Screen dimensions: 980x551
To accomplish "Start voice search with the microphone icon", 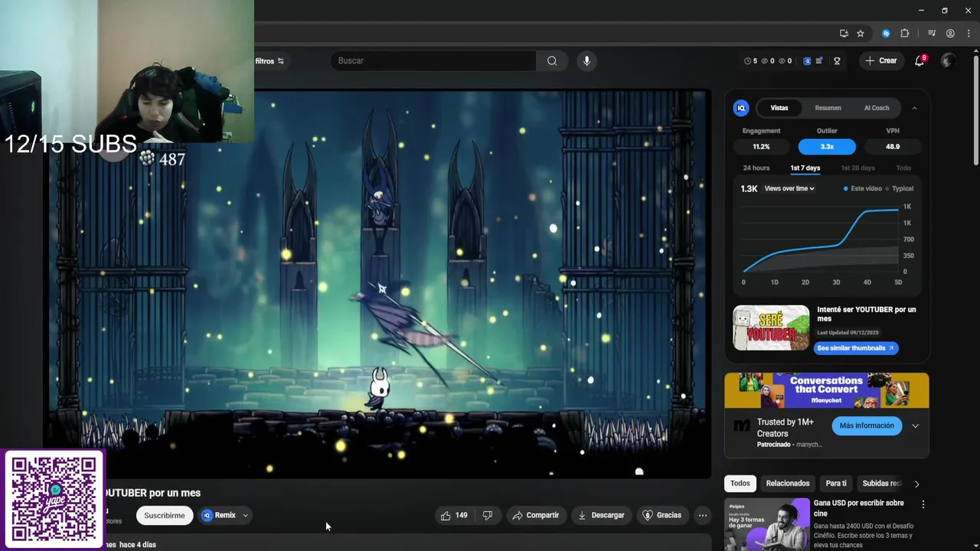I will point(586,60).
